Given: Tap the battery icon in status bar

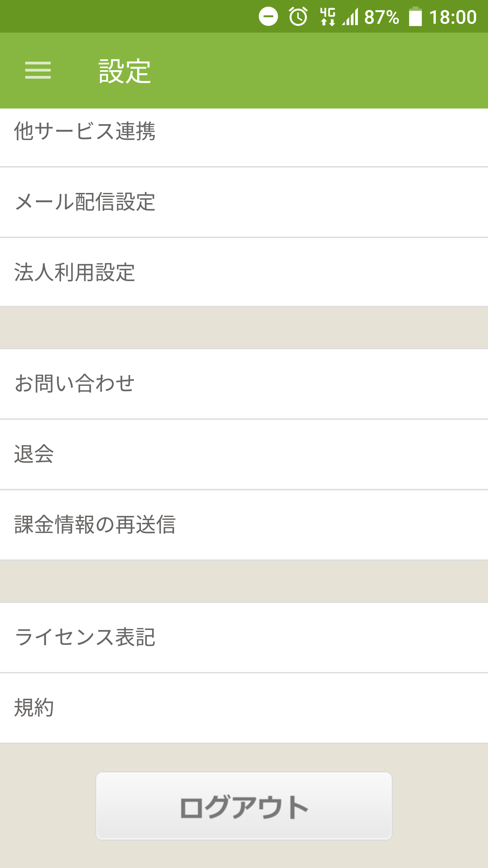Looking at the screenshot, I should click(x=415, y=17).
